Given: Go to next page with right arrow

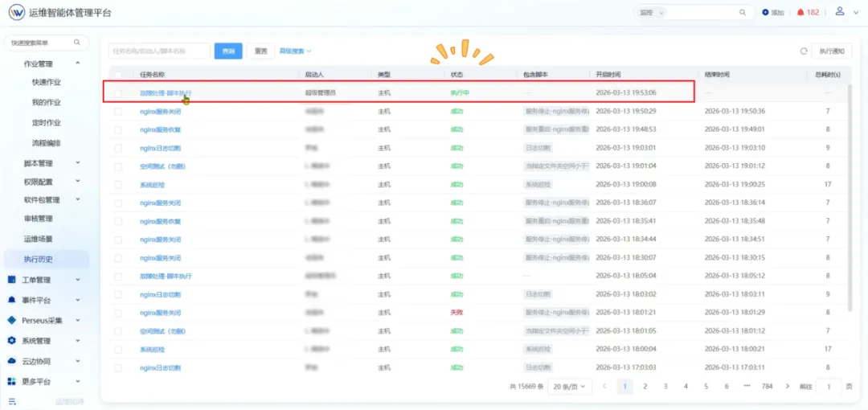Looking at the screenshot, I should (x=787, y=386).
